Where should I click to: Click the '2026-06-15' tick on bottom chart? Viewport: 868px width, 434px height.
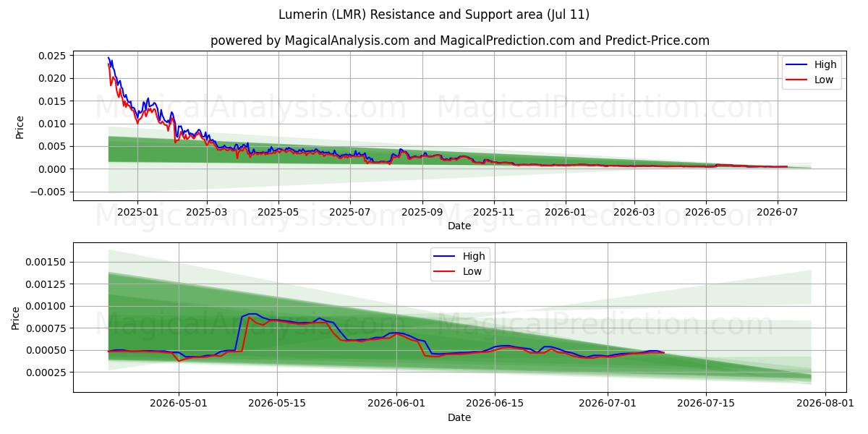494,404
